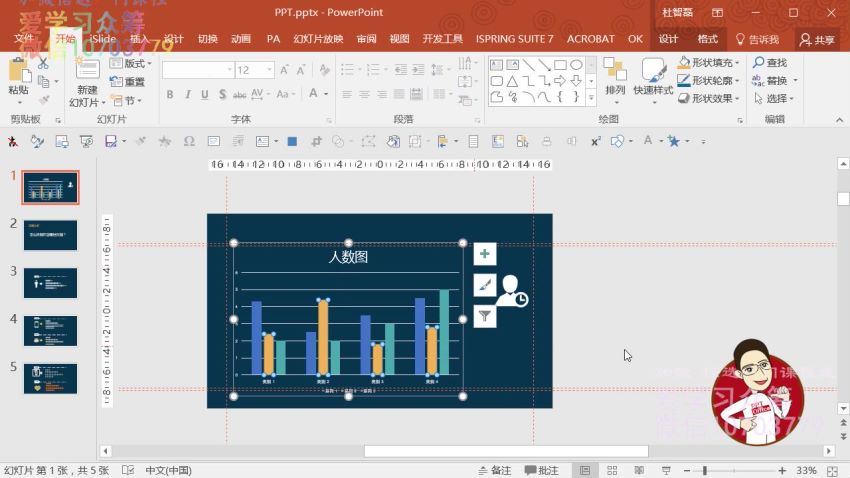Viewport: 850px width, 478px height.
Task: Toggle the Notes pane in status bar
Action: click(x=495, y=470)
